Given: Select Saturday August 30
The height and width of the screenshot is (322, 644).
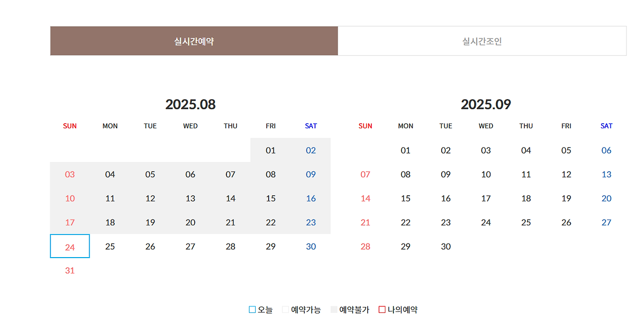Looking at the screenshot, I should (x=311, y=246).
